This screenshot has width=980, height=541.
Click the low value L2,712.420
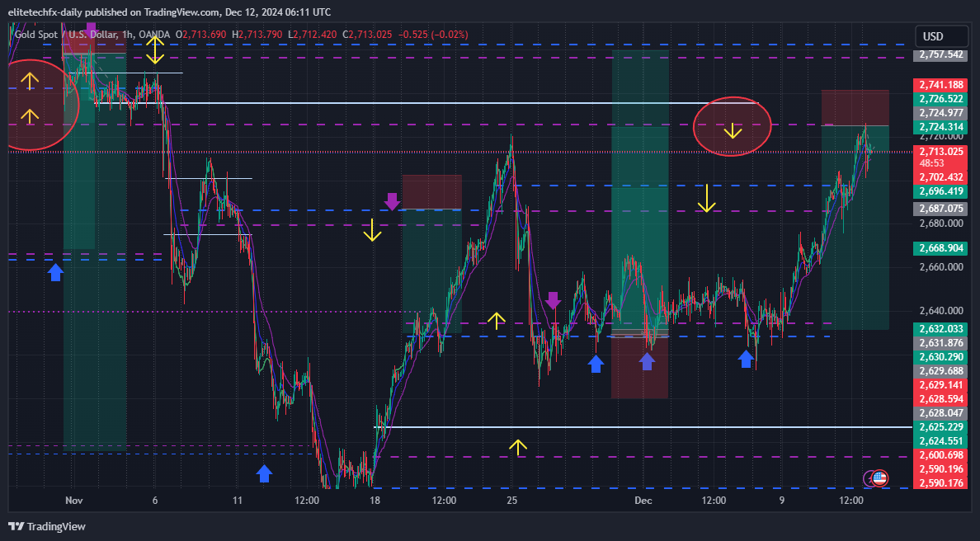click(x=312, y=35)
